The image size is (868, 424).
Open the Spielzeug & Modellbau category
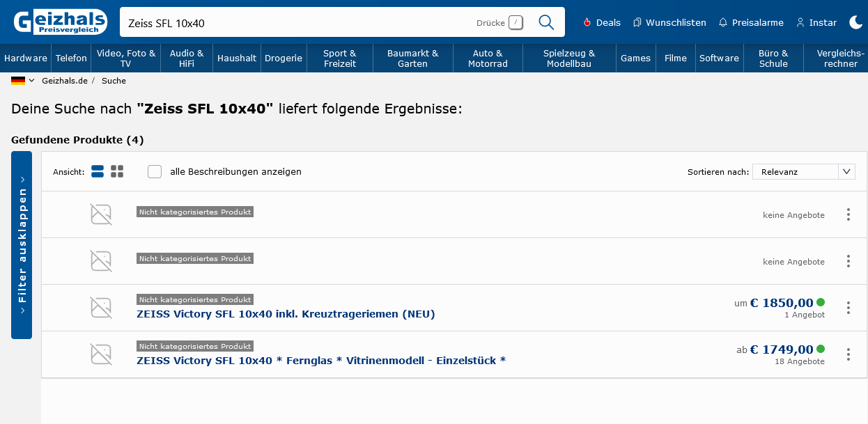click(569, 58)
